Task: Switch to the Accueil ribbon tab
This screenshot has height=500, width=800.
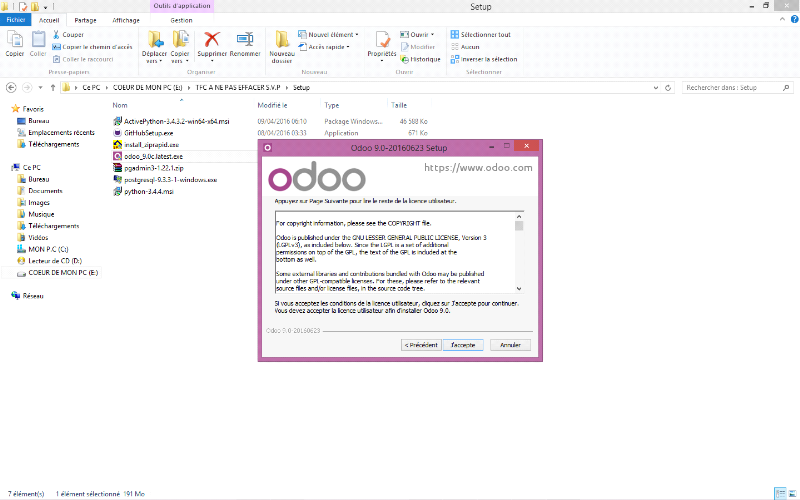Action: click(49, 20)
